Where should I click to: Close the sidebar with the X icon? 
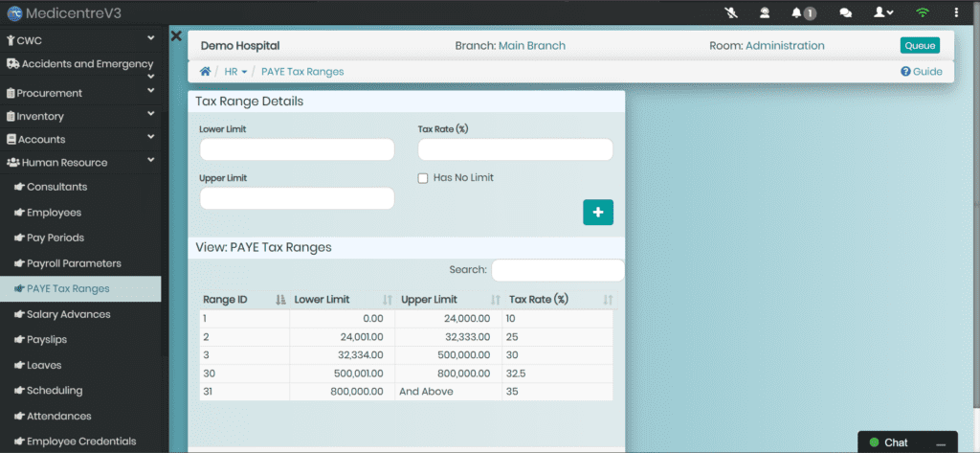176,36
